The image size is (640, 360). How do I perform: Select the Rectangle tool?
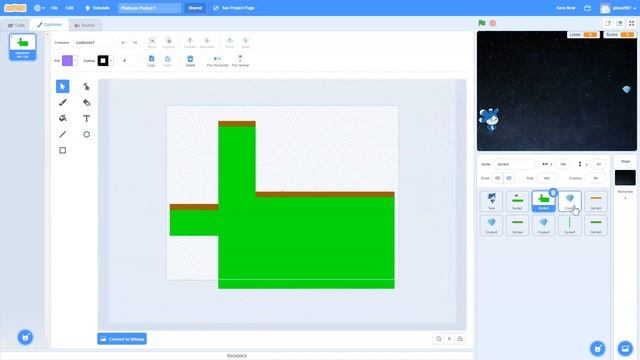click(62, 150)
